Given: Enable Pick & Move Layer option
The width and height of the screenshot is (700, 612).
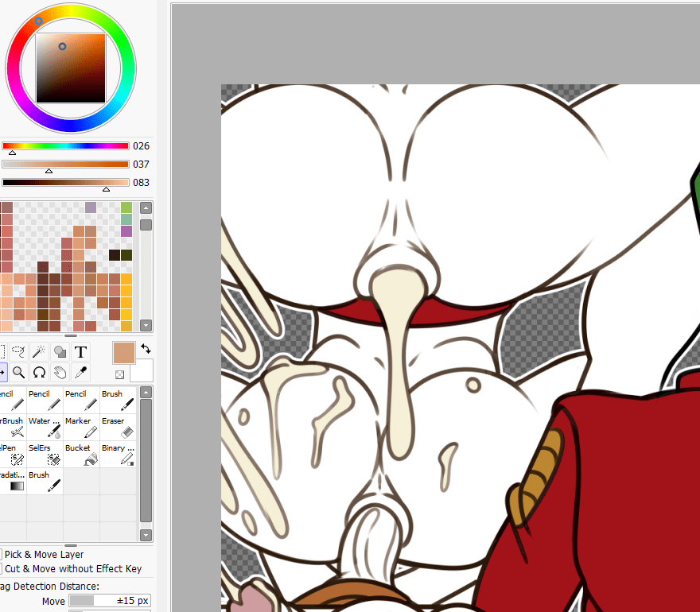Looking at the screenshot, I should 0,555.
